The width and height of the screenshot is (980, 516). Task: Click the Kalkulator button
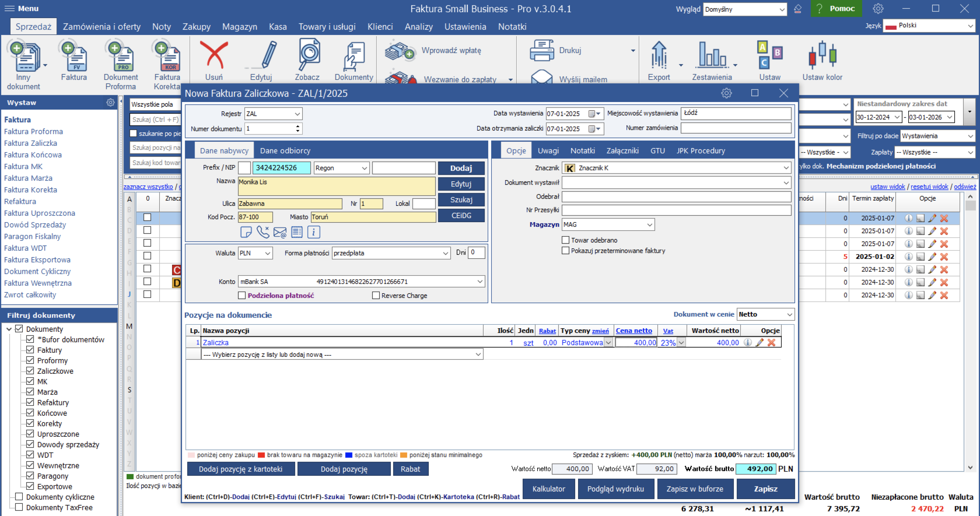pyautogui.click(x=549, y=489)
